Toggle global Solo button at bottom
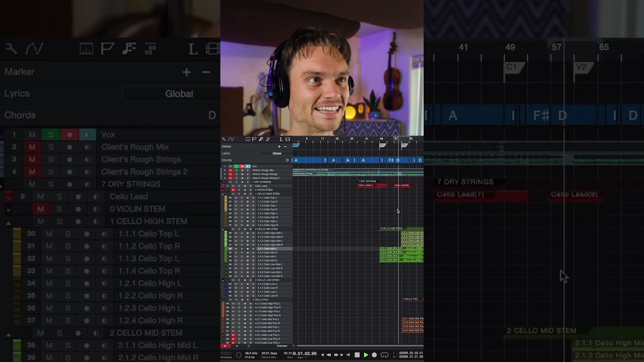 coord(237,346)
